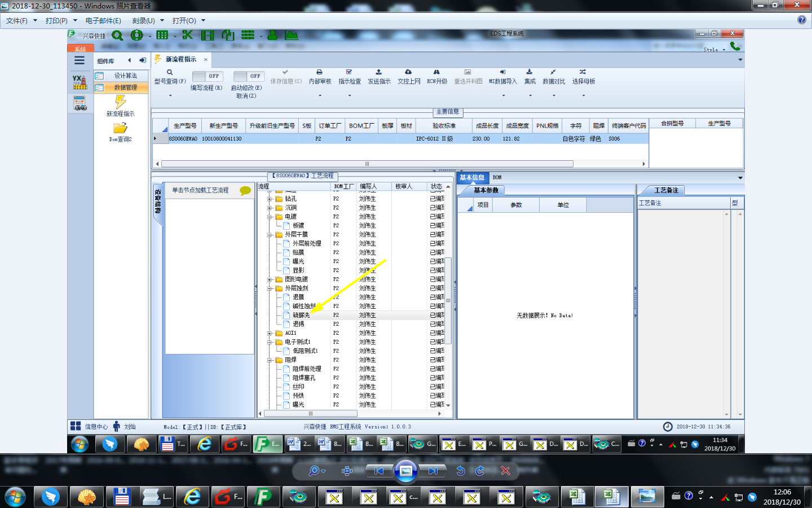This screenshot has width=812, height=508.
Task: Click the green user icon in the top toolbar
Action: [x=272, y=35]
